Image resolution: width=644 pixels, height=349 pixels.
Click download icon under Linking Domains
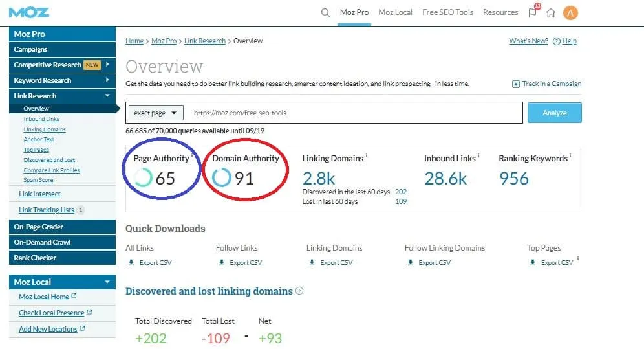312,262
